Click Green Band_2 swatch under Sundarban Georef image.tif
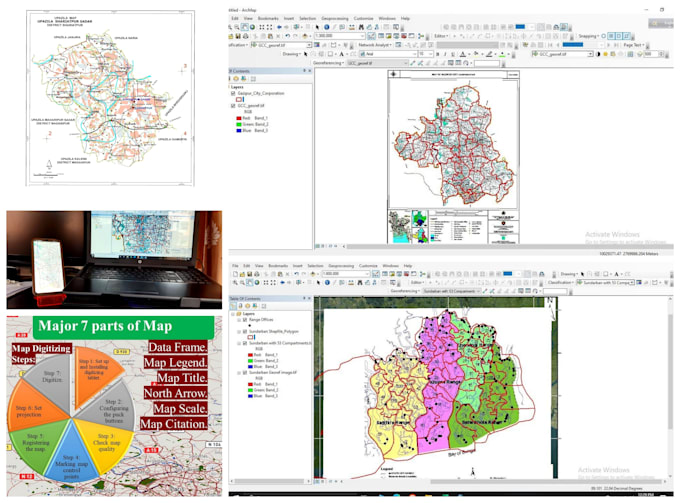The image size is (680, 503). click(x=250, y=390)
